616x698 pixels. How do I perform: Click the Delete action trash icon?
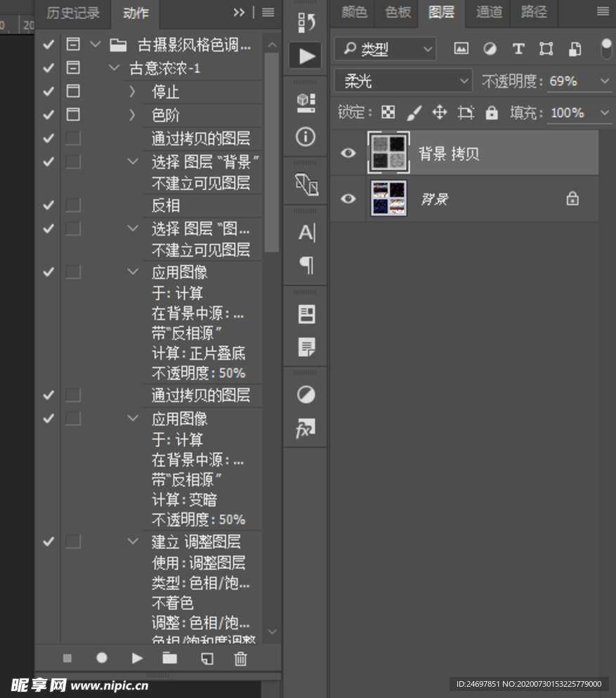tap(240, 658)
